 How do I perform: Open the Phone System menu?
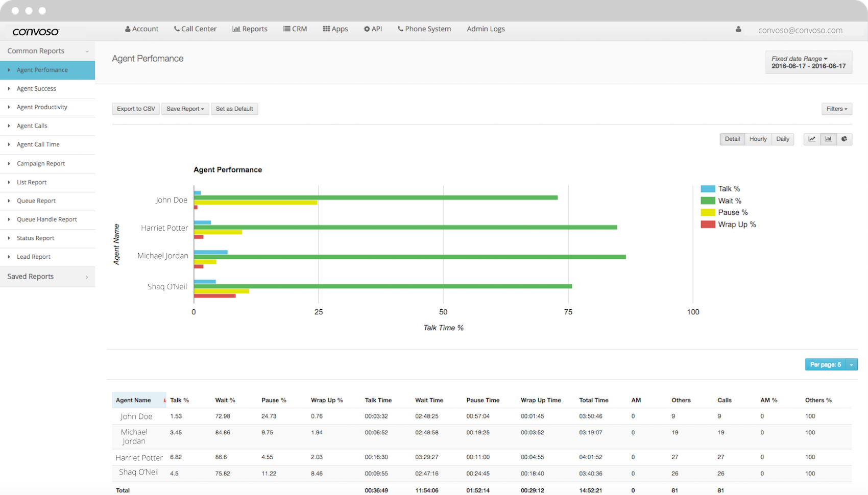(x=424, y=29)
